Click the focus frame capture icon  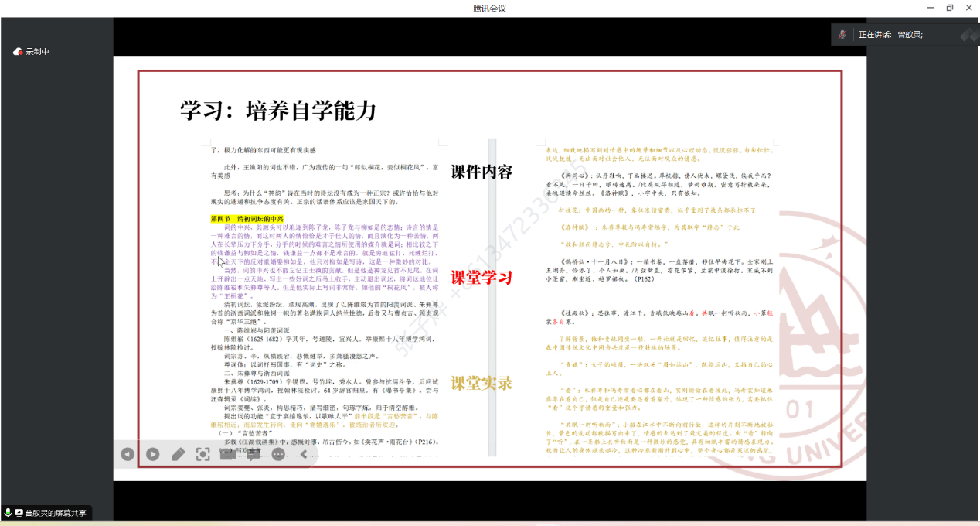(x=202, y=455)
